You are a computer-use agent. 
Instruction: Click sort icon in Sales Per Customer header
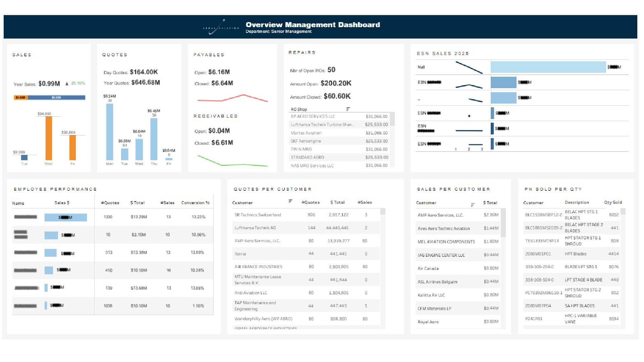tap(473, 204)
